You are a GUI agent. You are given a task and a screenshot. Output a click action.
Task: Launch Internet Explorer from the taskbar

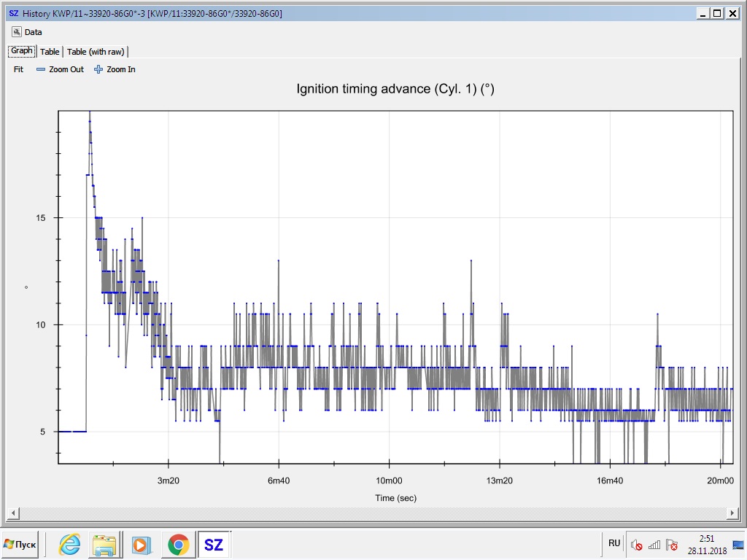click(x=69, y=544)
